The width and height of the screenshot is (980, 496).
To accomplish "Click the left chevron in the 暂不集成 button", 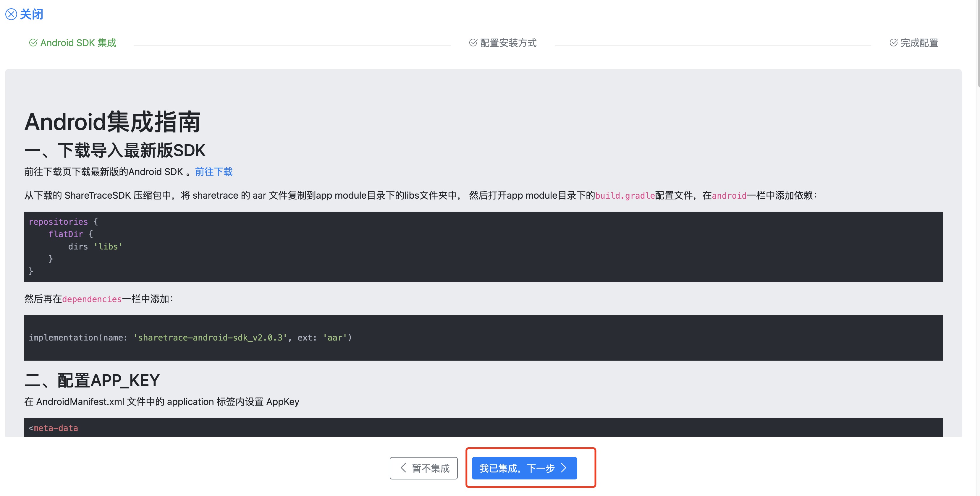I will click(403, 468).
